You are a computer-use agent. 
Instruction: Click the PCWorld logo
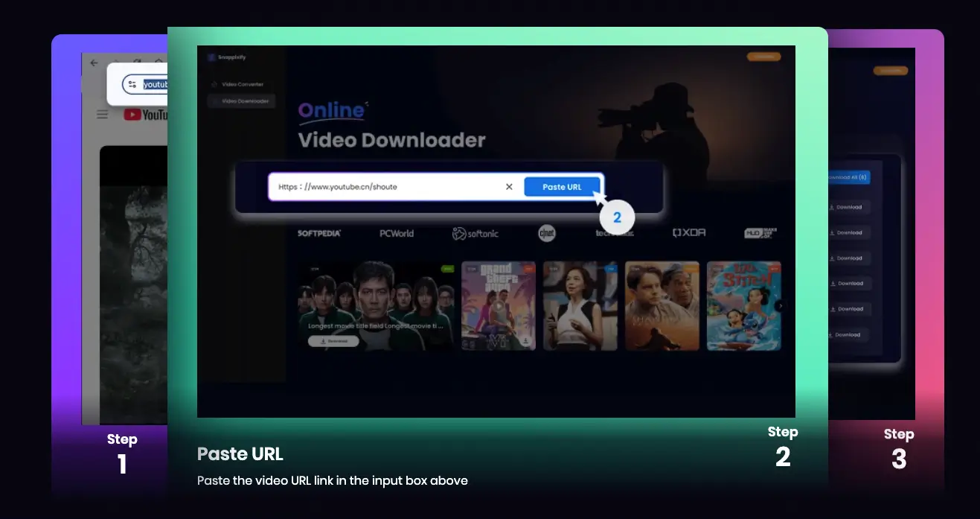[x=398, y=232]
